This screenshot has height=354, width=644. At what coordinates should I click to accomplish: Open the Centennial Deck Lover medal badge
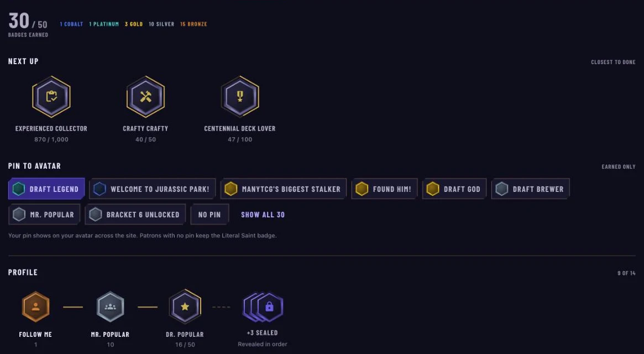pos(240,97)
